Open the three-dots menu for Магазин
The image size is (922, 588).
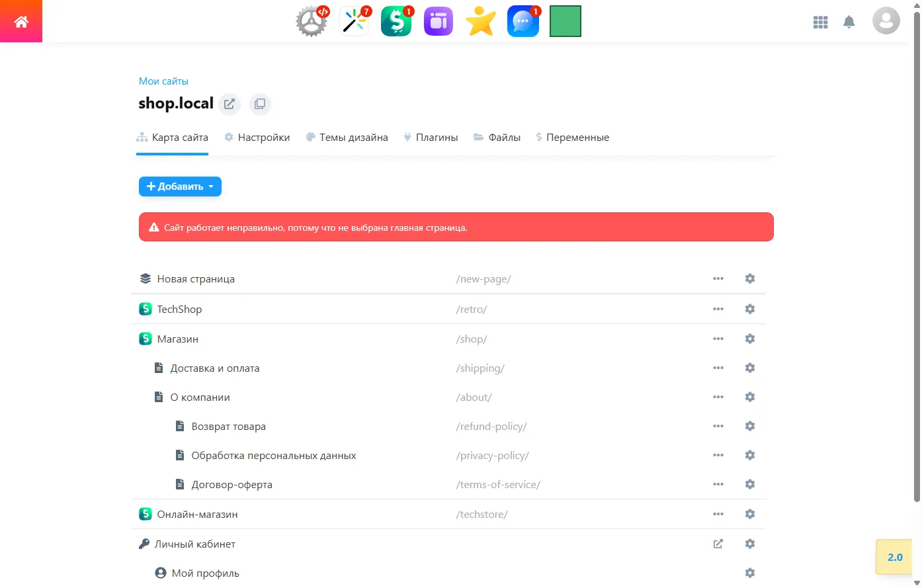coord(718,339)
